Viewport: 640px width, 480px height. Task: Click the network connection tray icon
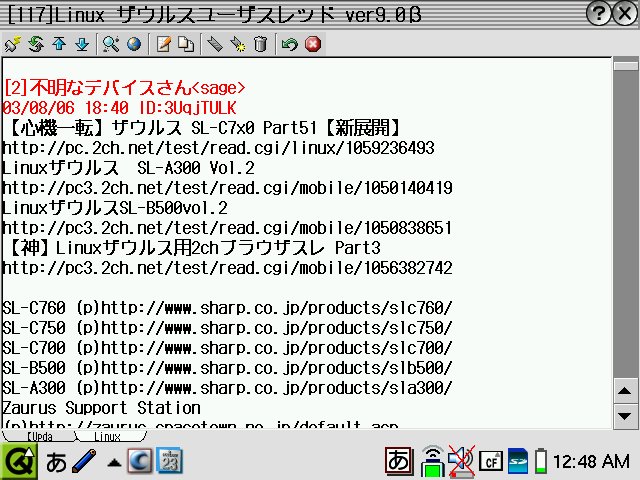tap(432, 461)
